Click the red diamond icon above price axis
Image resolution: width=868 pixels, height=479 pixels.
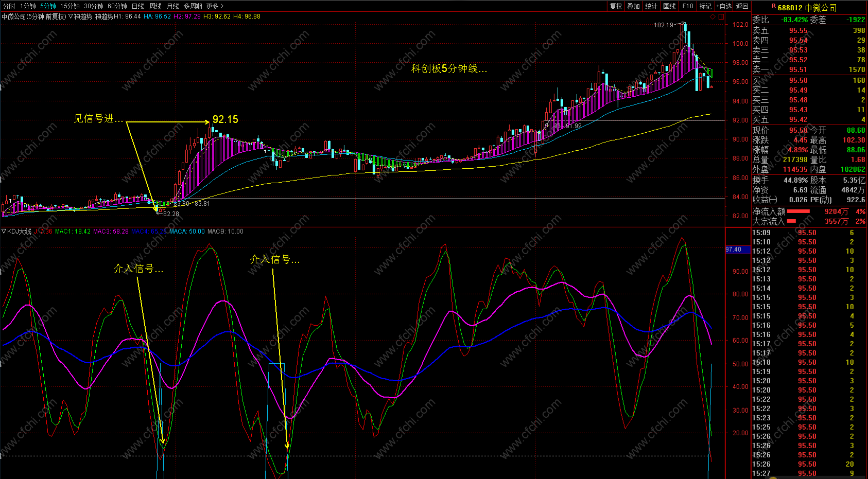click(x=713, y=16)
